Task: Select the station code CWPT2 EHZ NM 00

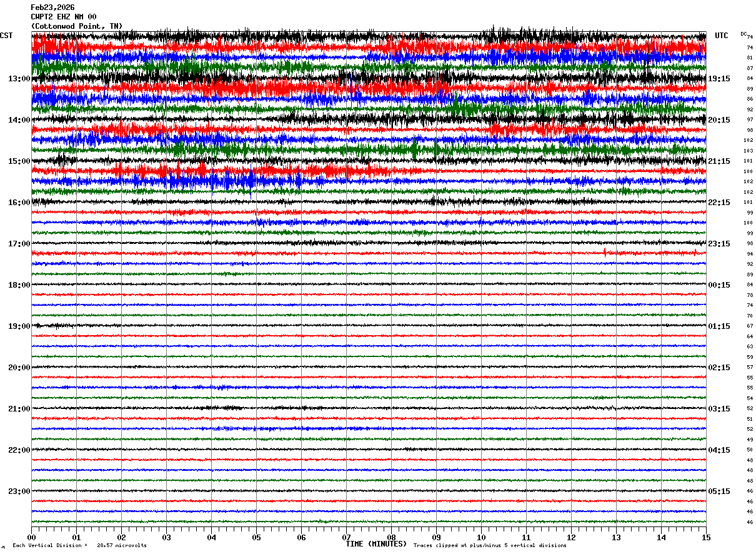Action: click(64, 17)
